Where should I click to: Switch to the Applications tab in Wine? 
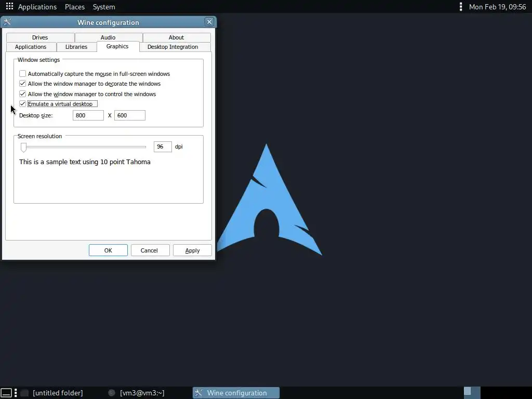tap(31, 47)
